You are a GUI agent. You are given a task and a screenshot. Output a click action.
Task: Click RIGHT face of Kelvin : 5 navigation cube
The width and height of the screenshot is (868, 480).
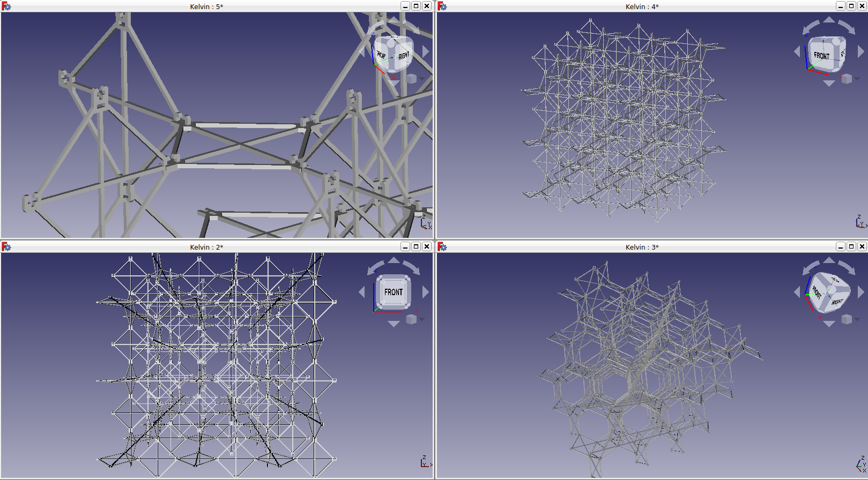pyautogui.click(x=403, y=55)
